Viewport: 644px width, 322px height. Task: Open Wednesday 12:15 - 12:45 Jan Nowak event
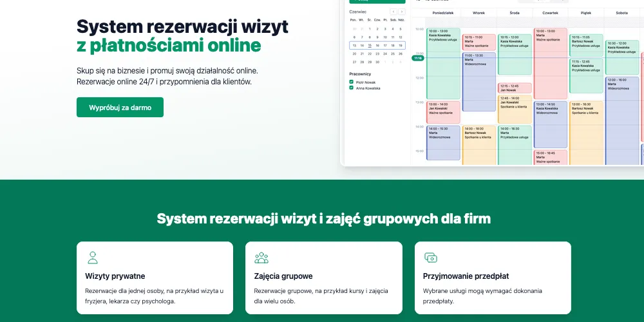pyautogui.click(x=515, y=88)
